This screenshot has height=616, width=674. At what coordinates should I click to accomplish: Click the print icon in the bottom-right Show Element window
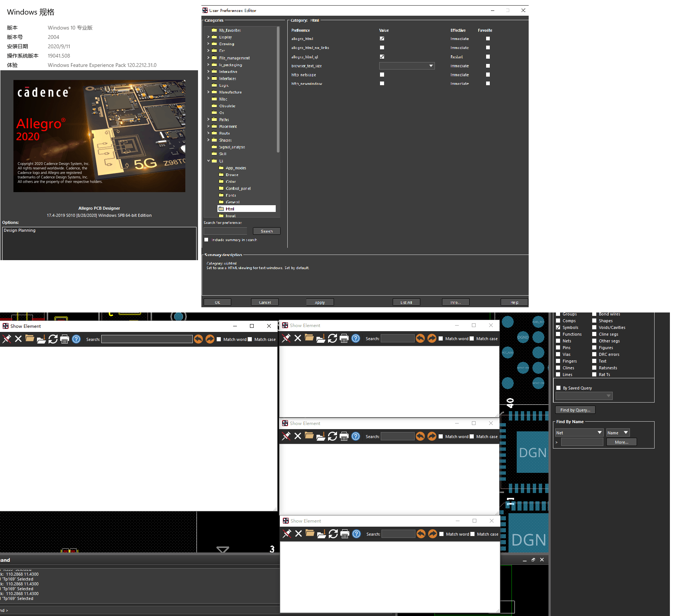(x=345, y=534)
